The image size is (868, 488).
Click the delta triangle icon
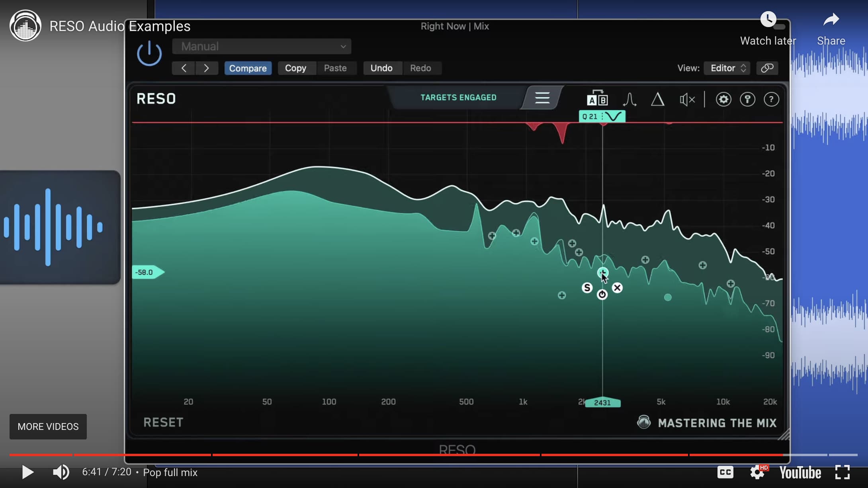(x=657, y=99)
